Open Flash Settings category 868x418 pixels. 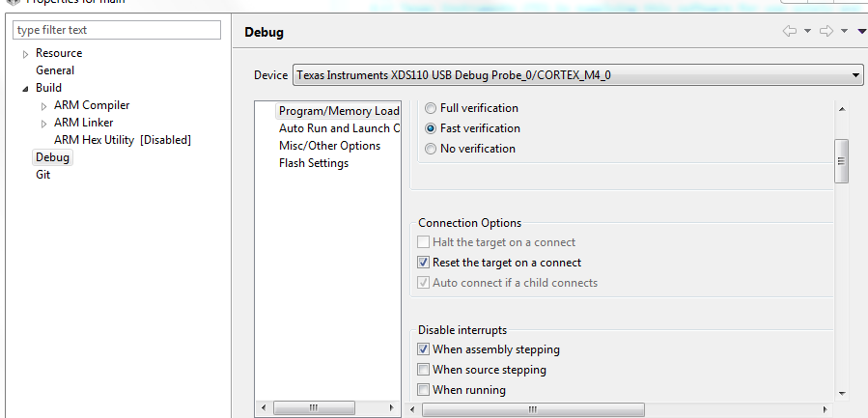pos(314,163)
